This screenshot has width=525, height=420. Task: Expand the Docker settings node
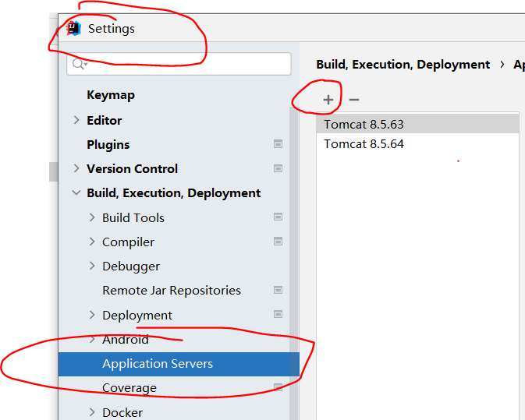(x=91, y=412)
